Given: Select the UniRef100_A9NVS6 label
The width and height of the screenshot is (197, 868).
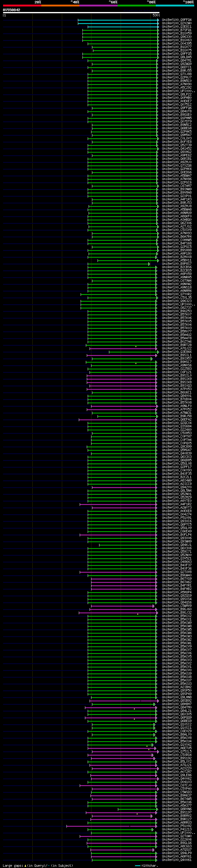Looking at the screenshot, I should (x=176, y=365).
